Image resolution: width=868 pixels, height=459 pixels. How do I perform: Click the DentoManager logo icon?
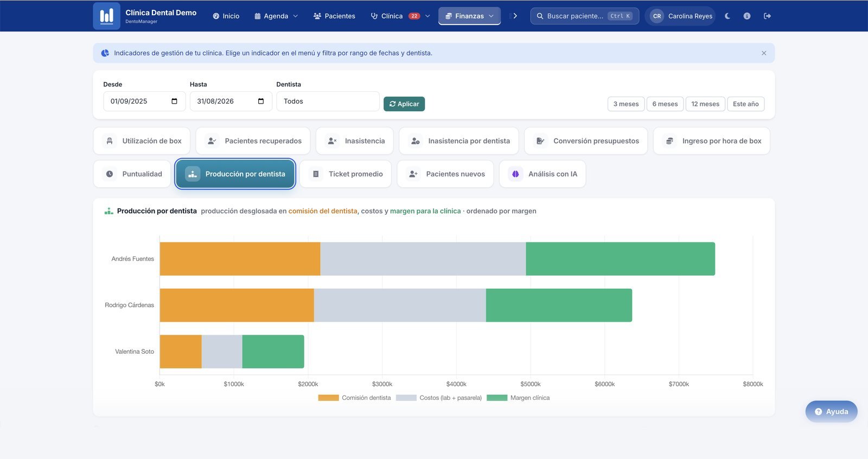[x=106, y=16]
